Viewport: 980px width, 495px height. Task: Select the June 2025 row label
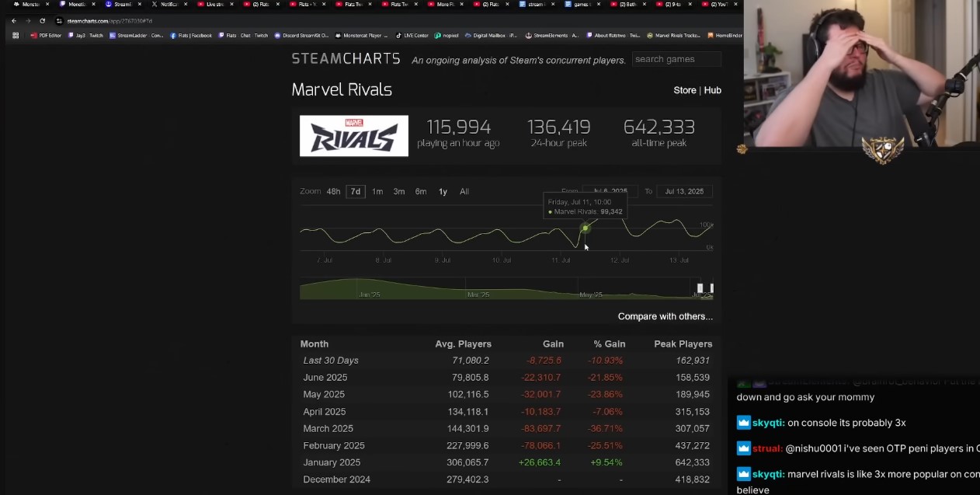(325, 378)
